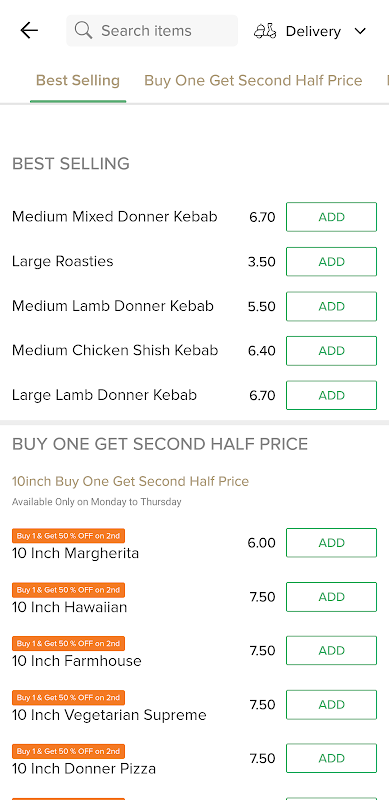The height and width of the screenshot is (800, 389).
Task: Add Large Roasties to order
Action: (331, 262)
